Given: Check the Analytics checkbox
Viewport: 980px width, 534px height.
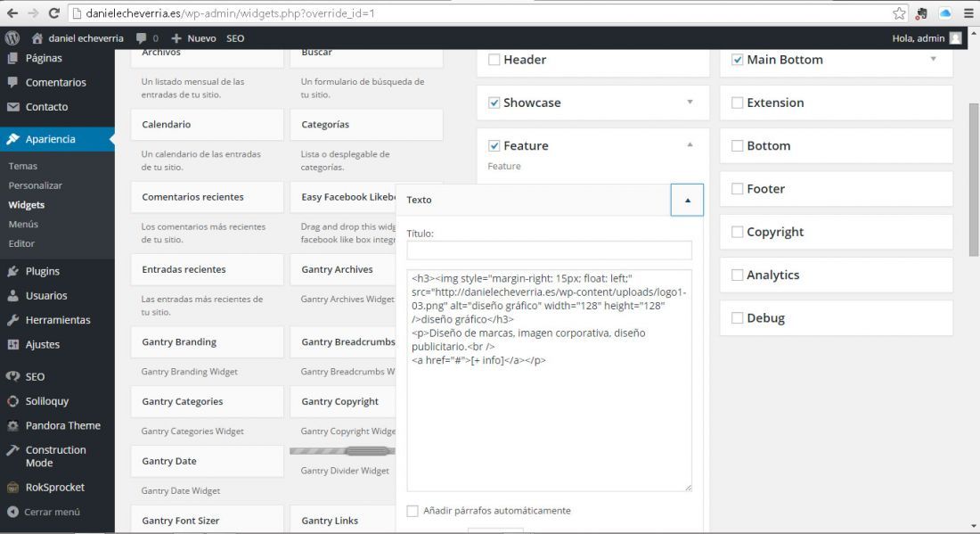Looking at the screenshot, I should [x=738, y=275].
